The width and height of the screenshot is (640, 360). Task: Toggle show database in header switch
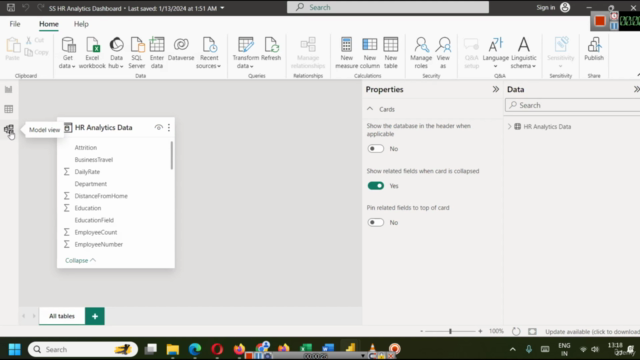coord(376,149)
